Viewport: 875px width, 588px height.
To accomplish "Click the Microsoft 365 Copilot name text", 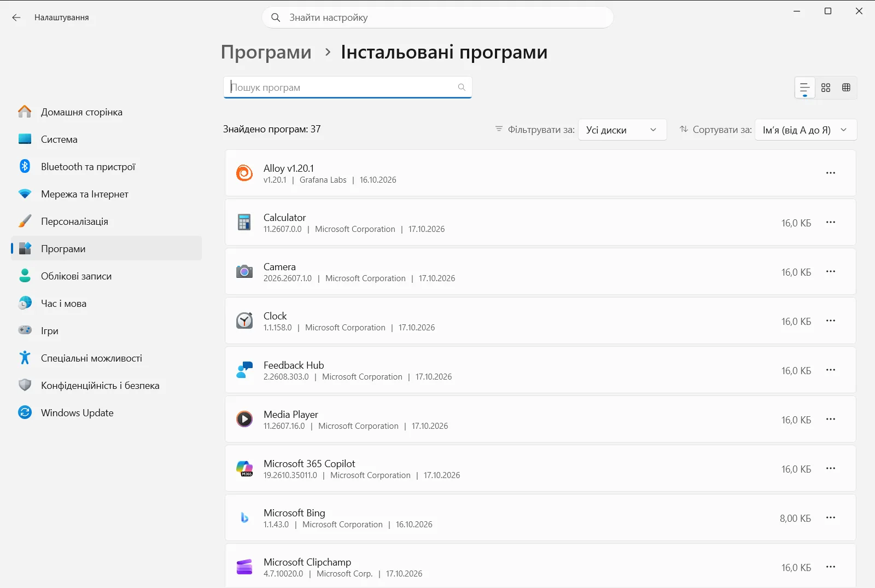I will (x=309, y=463).
